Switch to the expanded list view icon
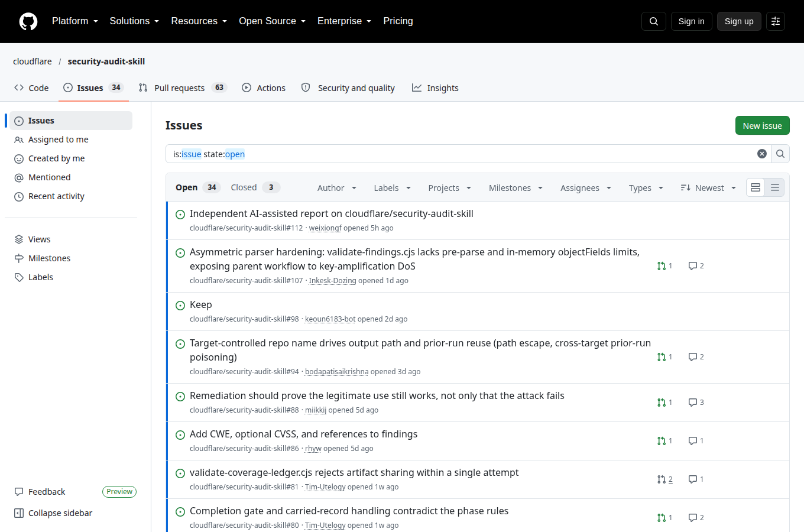 tap(756, 187)
